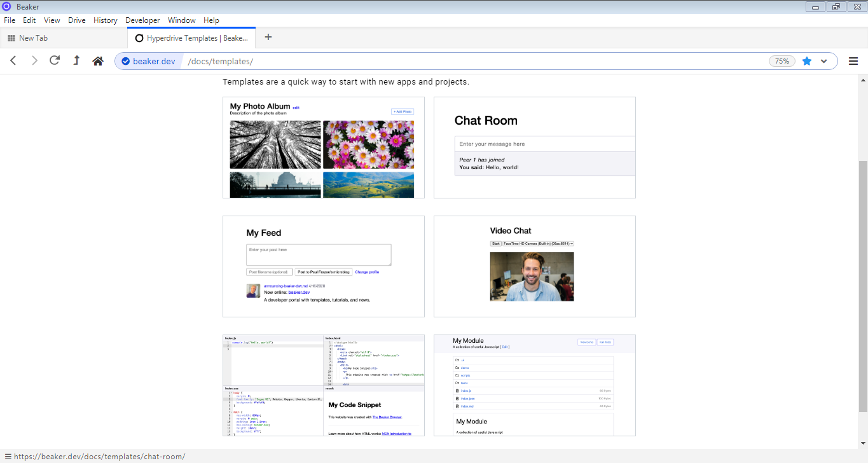Screen dimensions: 868x463
Task: Click the scrollbar down arrow
Action: 863,443
